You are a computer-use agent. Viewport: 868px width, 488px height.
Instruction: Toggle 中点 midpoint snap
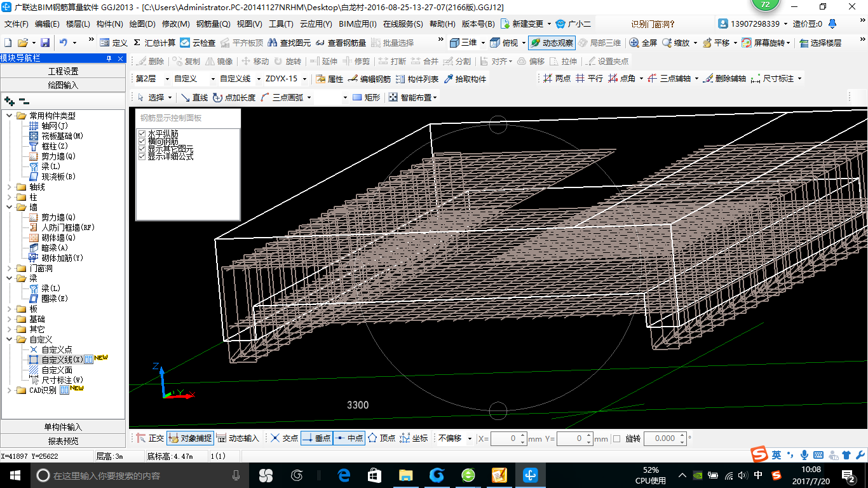click(349, 438)
